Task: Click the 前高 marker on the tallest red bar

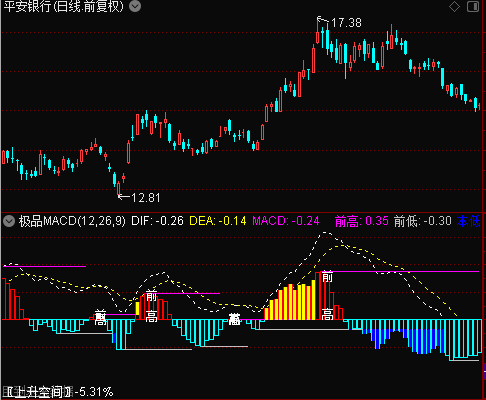Action: (327, 295)
